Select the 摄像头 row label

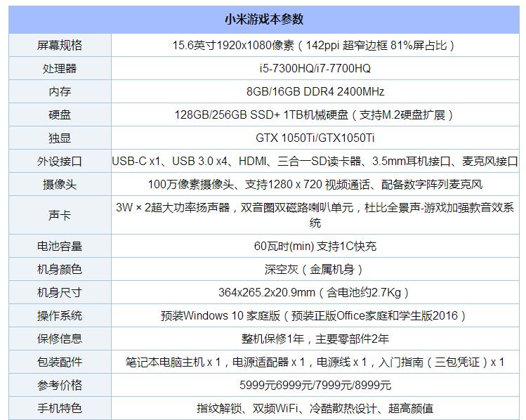point(60,184)
